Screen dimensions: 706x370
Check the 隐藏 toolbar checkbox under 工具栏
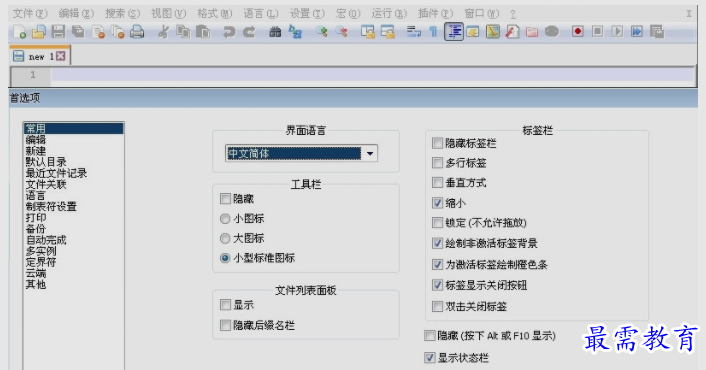coord(225,199)
